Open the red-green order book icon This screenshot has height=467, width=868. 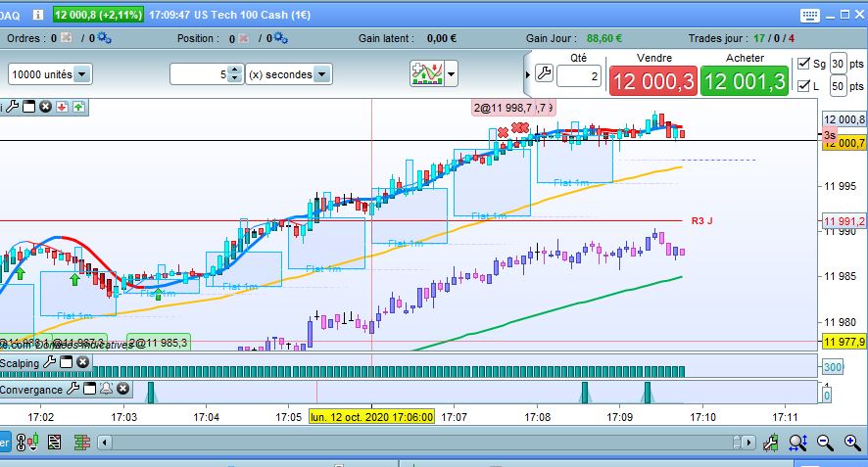[82, 443]
